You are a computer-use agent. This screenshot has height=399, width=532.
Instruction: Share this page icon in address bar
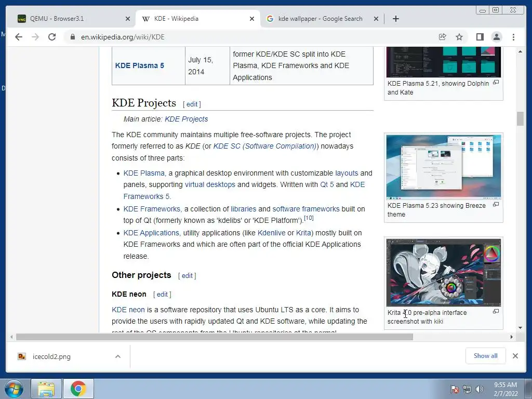pos(442,37)
